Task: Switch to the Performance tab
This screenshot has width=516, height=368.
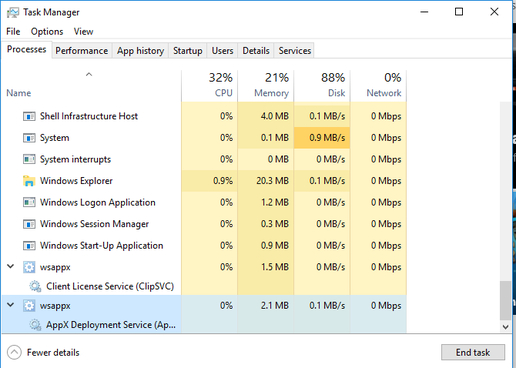Action: point(82,51)
